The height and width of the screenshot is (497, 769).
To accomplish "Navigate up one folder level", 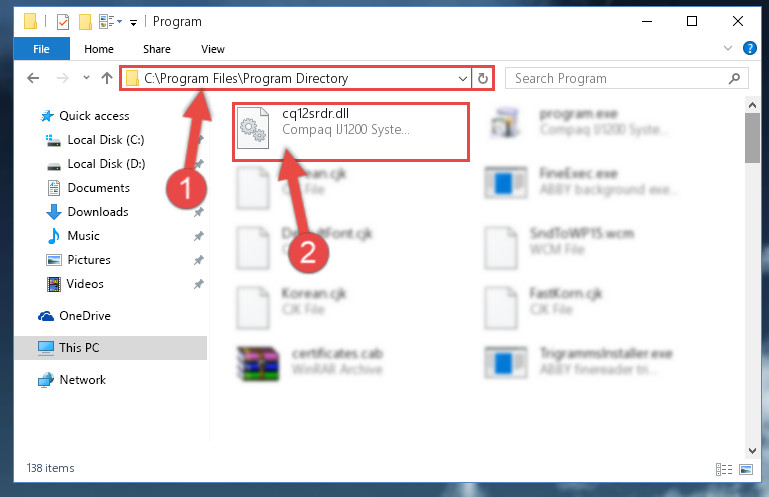I will (x=106, y=78).
